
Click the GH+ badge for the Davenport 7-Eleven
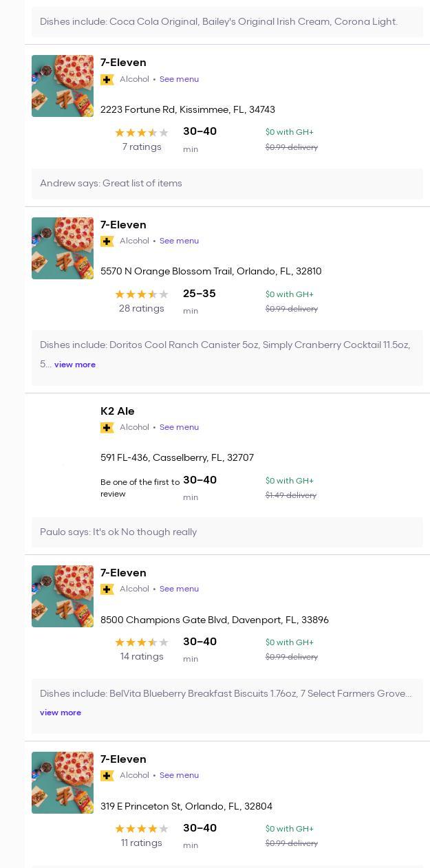point(107,589)
